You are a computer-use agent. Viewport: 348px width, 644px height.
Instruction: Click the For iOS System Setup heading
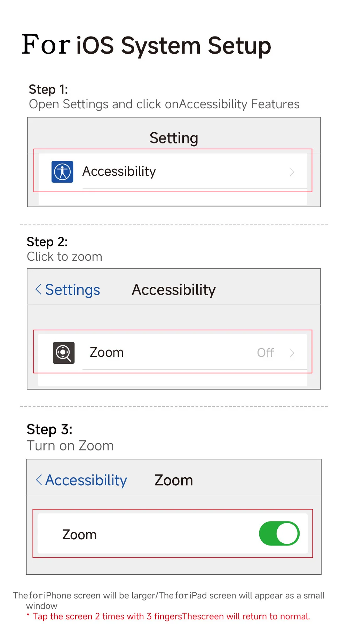(146, 45)
